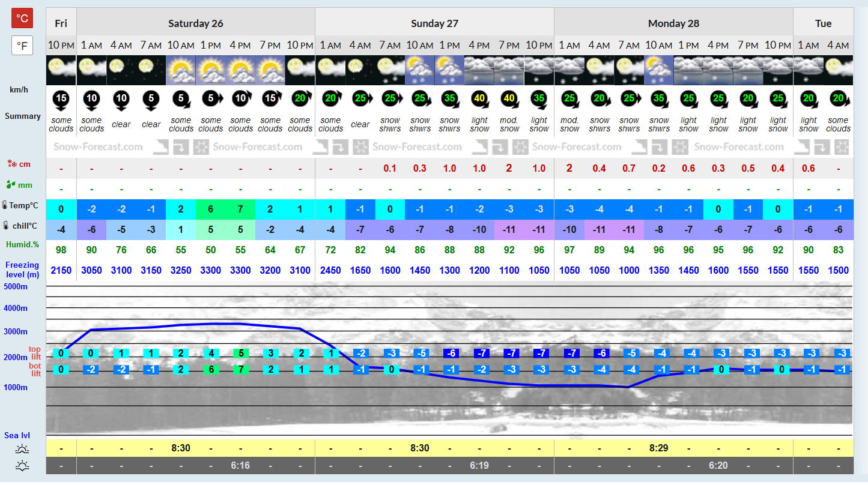This screenshot has width=868, height=485.
Task: Select the Fri day header
Action: (x=61, y=23)
